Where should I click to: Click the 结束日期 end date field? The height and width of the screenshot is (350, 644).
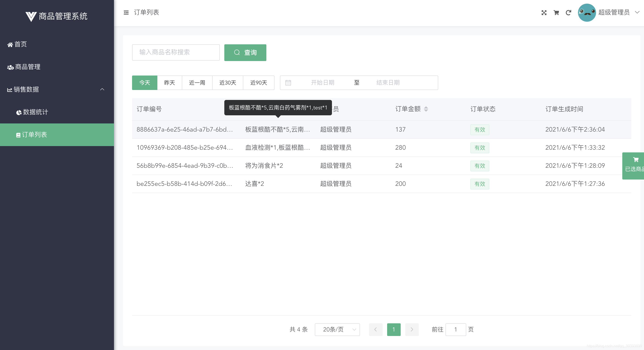388,83
